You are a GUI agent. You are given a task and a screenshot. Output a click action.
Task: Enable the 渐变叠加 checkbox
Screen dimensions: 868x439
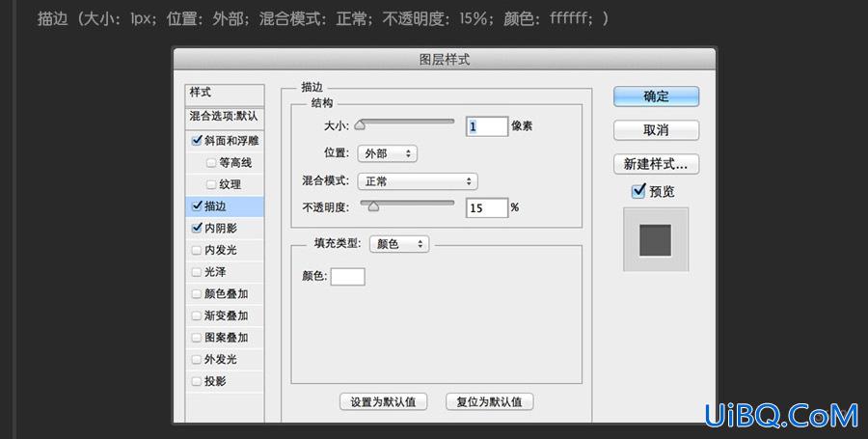pyautogui.click(x=197, y=316)
